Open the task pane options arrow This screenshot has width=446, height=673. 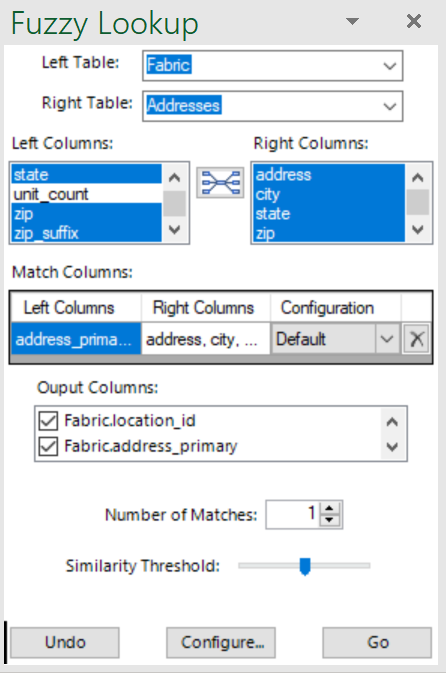(x=352, y=21)
